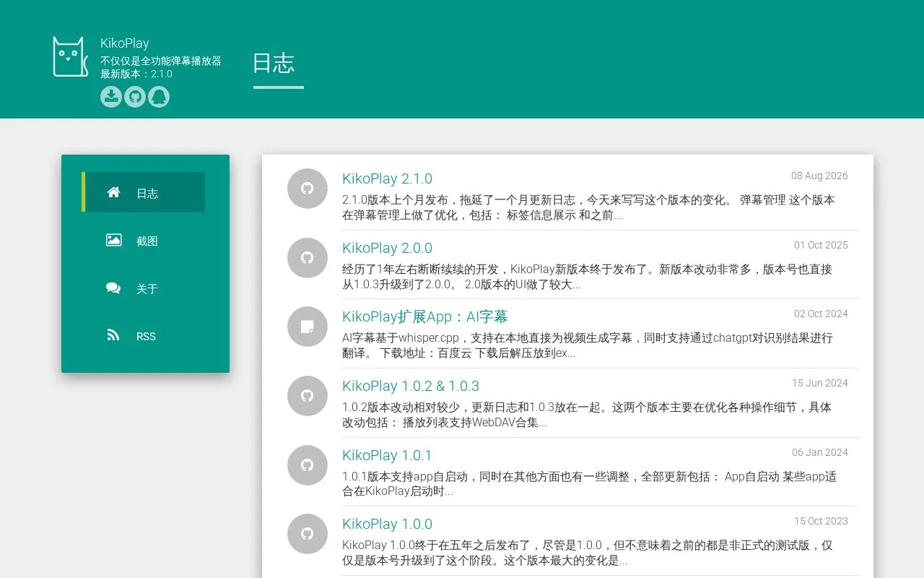Click the excerpt starting AI字幕基于whisper.cpp
The width and height of the screenshot is (924, 578).
coord(588,345)
